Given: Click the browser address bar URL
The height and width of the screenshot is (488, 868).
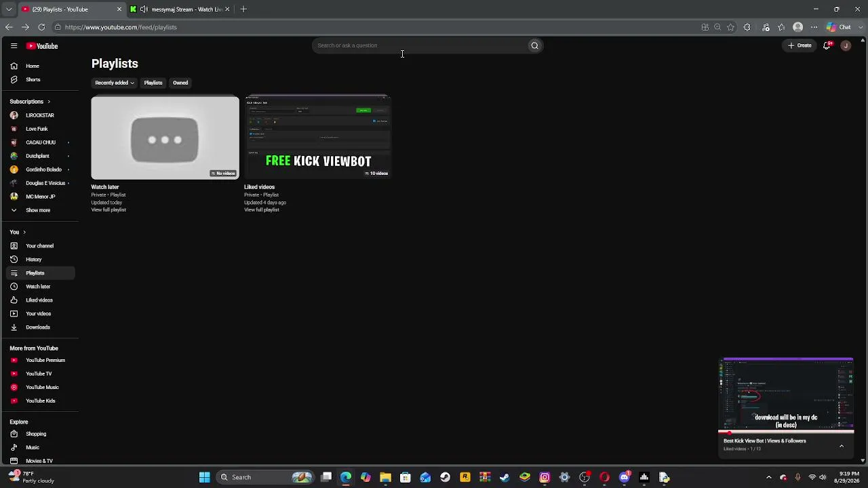Looking at the screenshot, I should (121, 27).
